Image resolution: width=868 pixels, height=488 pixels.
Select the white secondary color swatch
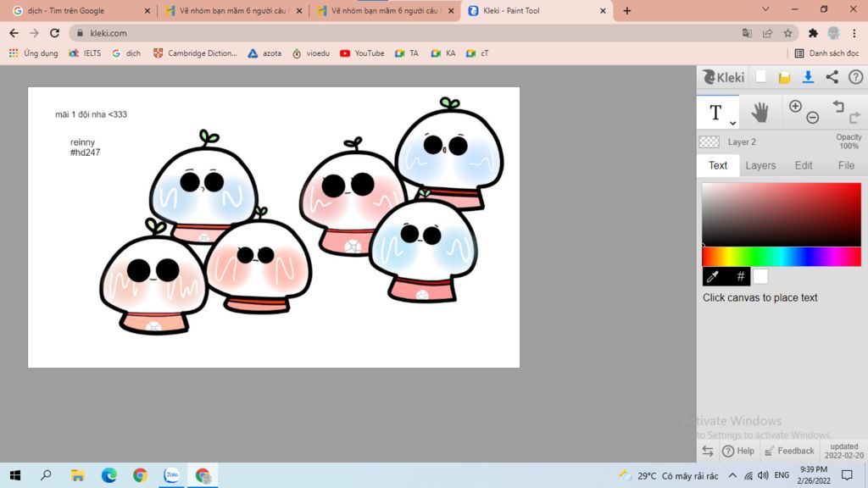[x=760, y=276]
